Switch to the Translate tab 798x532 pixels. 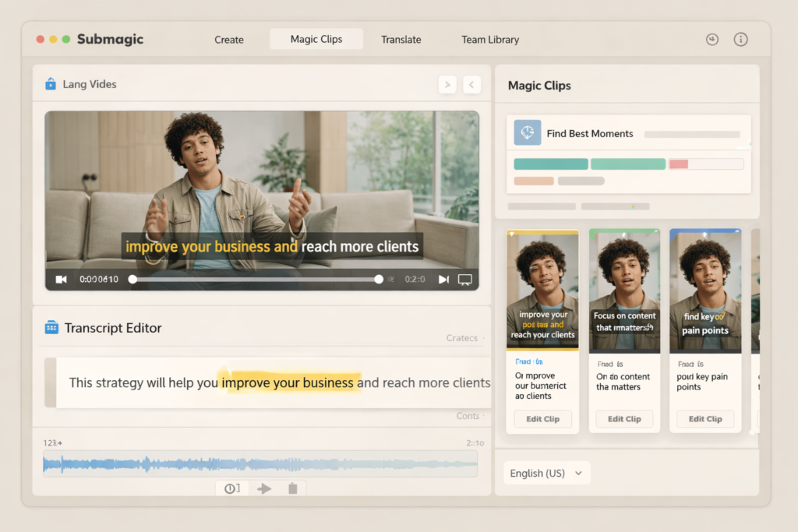point(401,39)
